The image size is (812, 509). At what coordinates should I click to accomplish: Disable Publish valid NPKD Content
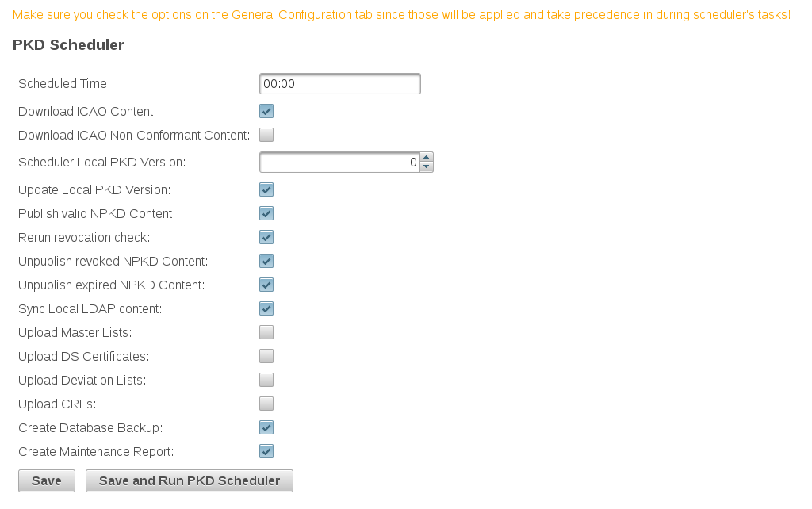[266, 213]
